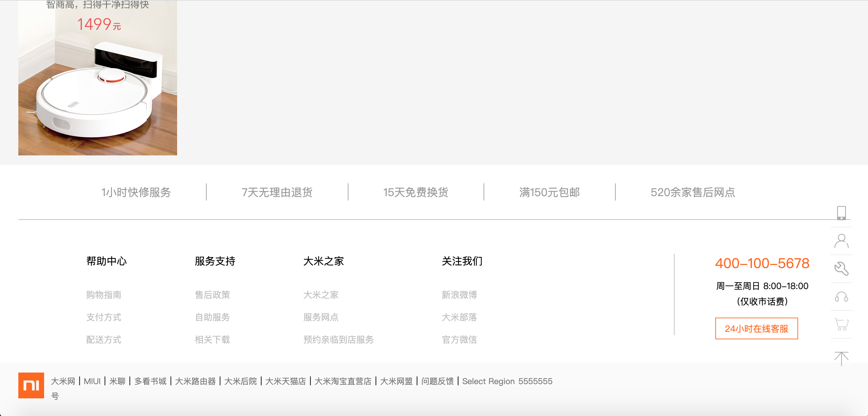
Task: Open 520余家售后网点 service item
Action: tap(693, 192)
